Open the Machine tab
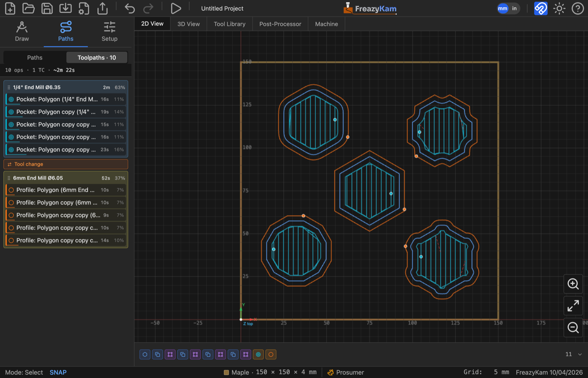 point(326,24)
